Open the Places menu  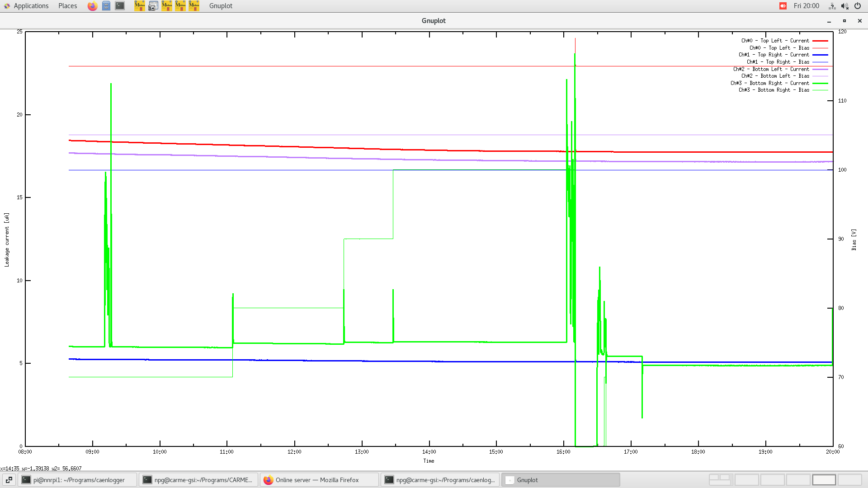point(67,6)
